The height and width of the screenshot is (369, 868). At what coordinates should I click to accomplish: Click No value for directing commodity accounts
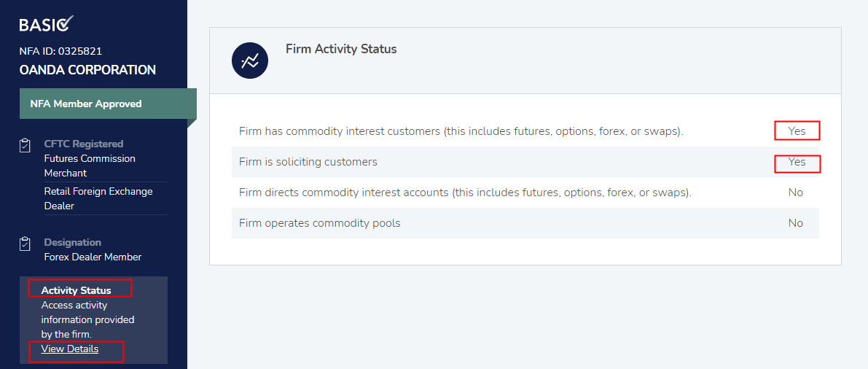[x=796, y=193]
